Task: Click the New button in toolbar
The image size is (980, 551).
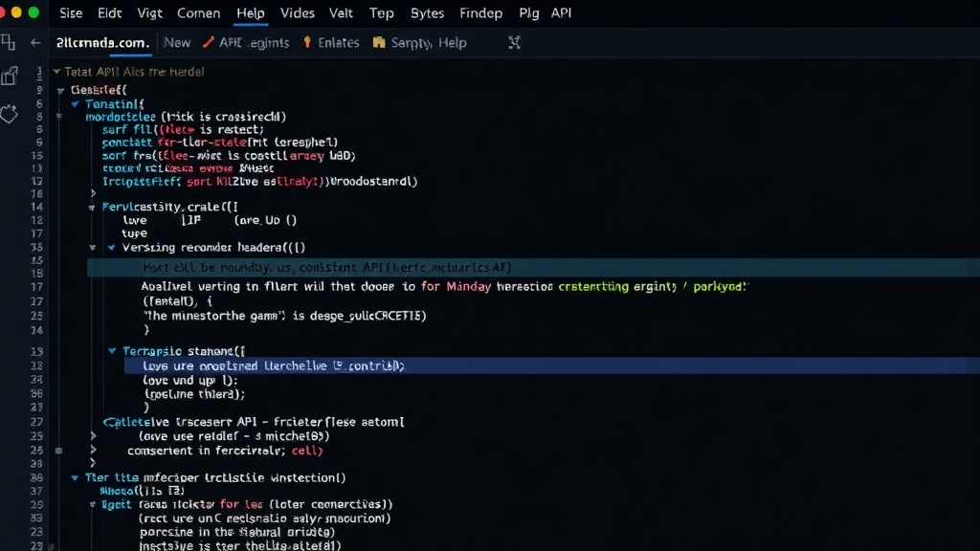Action: 177,43
